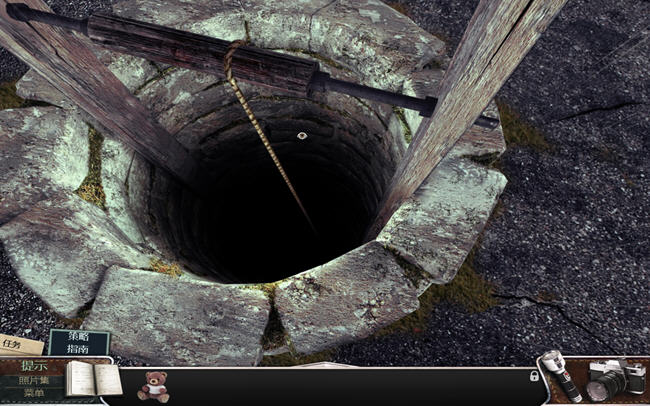
Task: Select the teddy bear inventory item
Action: point(153,387)
